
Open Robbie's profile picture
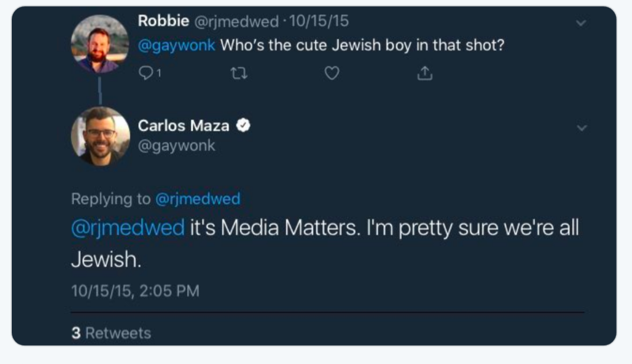[100, 44]
